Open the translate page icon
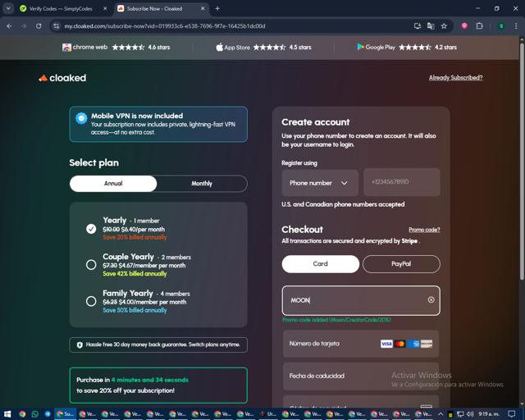525x420 pixels. (x=431, y=26)
